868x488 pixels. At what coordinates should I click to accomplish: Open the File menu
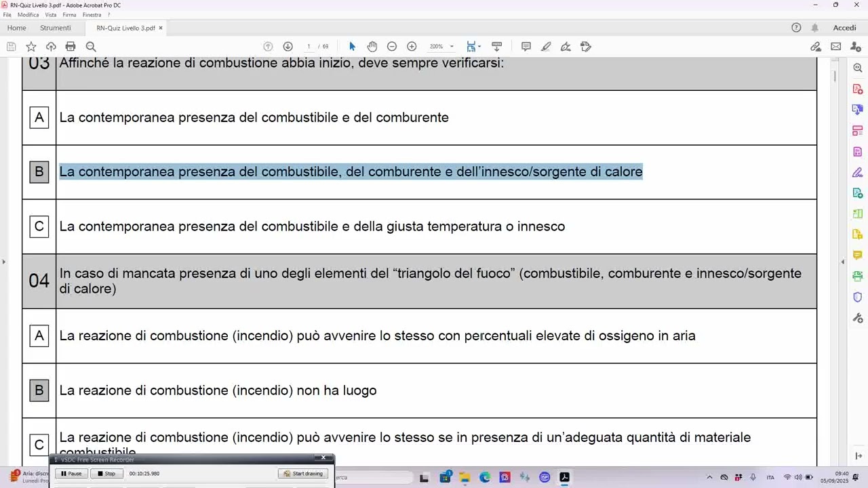pyautogui.click(x=7, y=14)
